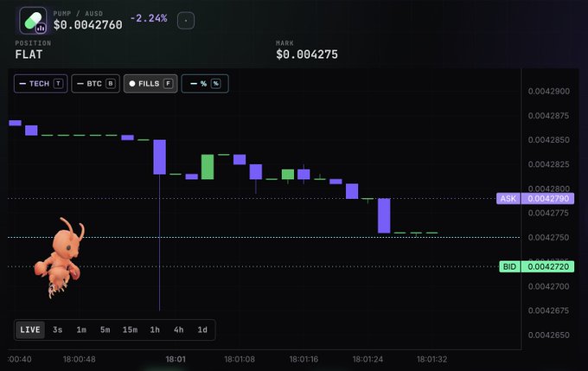Toggle the TECH overlay

(x=41, y=84)
